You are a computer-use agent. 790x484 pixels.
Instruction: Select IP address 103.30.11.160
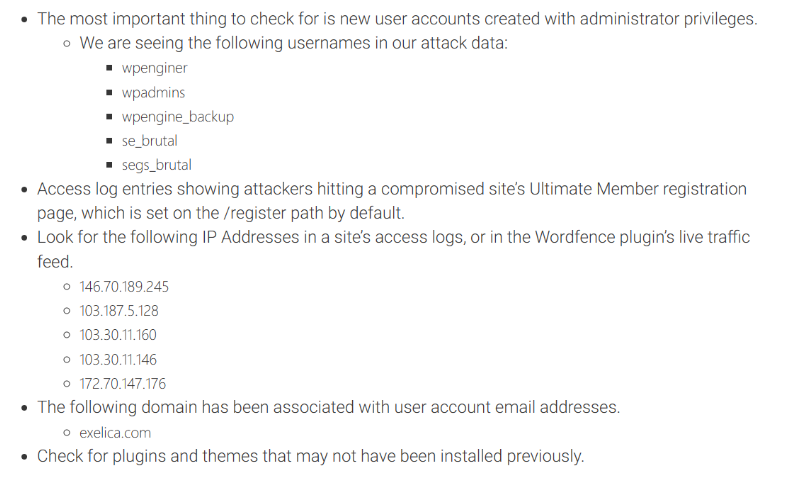point(117,335)
